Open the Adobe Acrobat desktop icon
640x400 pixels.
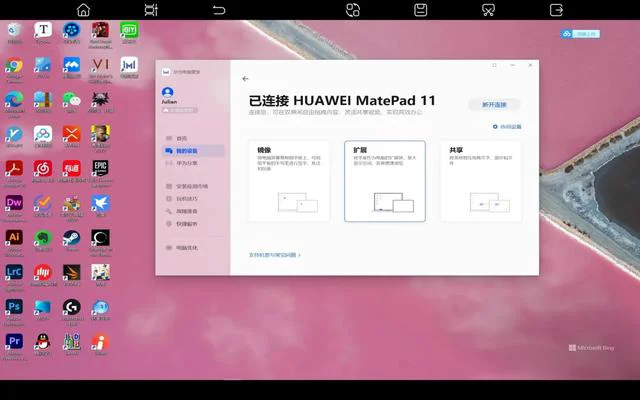14,173
